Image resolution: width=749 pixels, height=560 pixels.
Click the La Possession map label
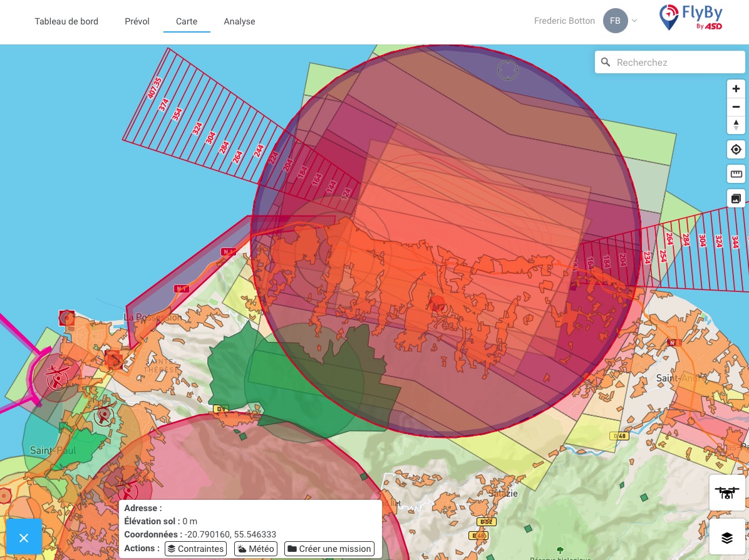pyautogui.click(x=153, y=317)
